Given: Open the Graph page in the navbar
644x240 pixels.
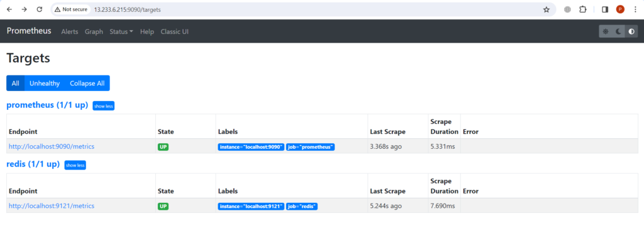Looking at the screenshot, I should point(94,31).
